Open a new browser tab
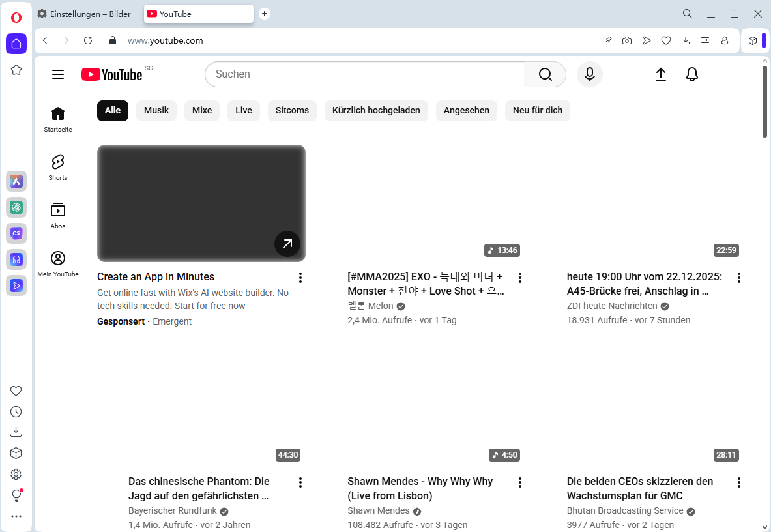Viewport: 771px width, 532px height. pos(265,14)
